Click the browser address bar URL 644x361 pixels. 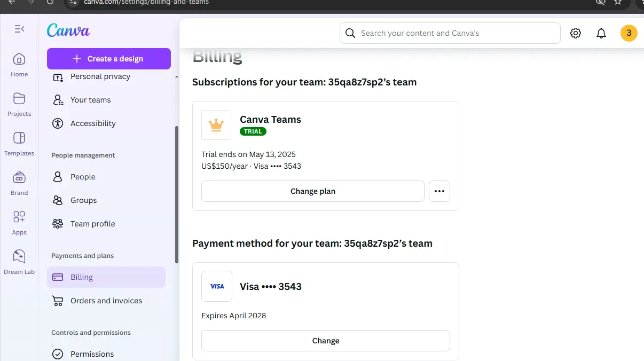(x=146, y=2)
